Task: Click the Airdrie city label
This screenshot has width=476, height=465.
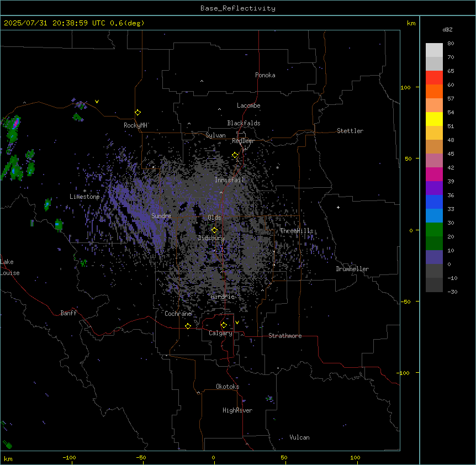Action: click(223, 297)
